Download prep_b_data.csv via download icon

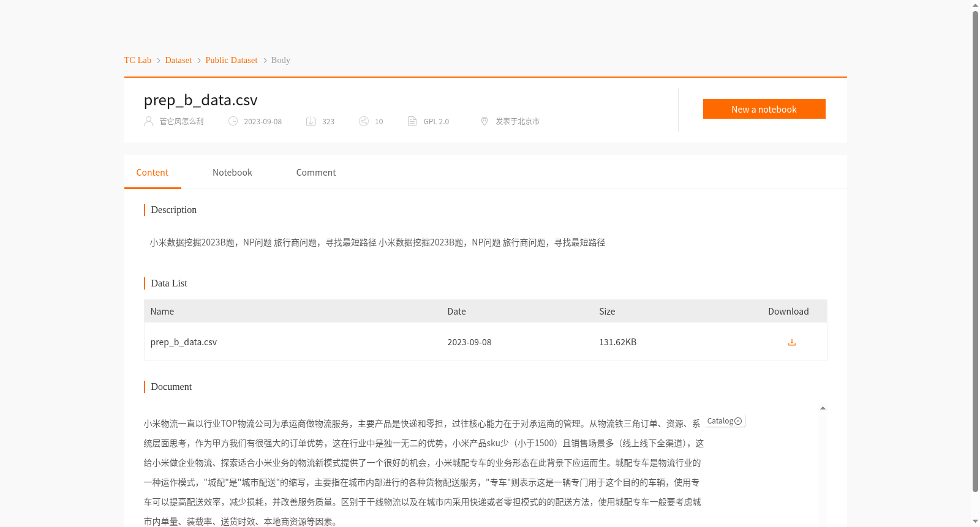tap(791, 342)
